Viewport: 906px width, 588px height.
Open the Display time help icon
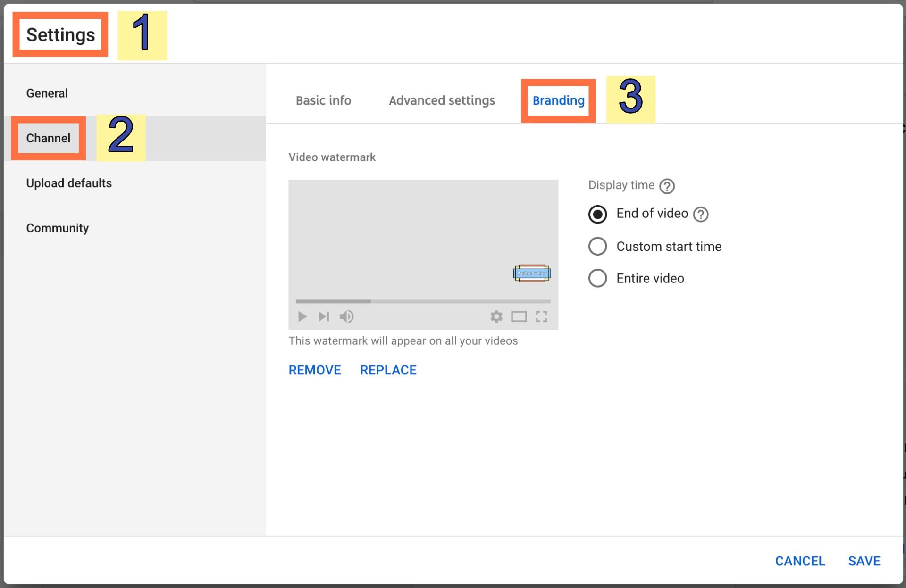point(667,186)
